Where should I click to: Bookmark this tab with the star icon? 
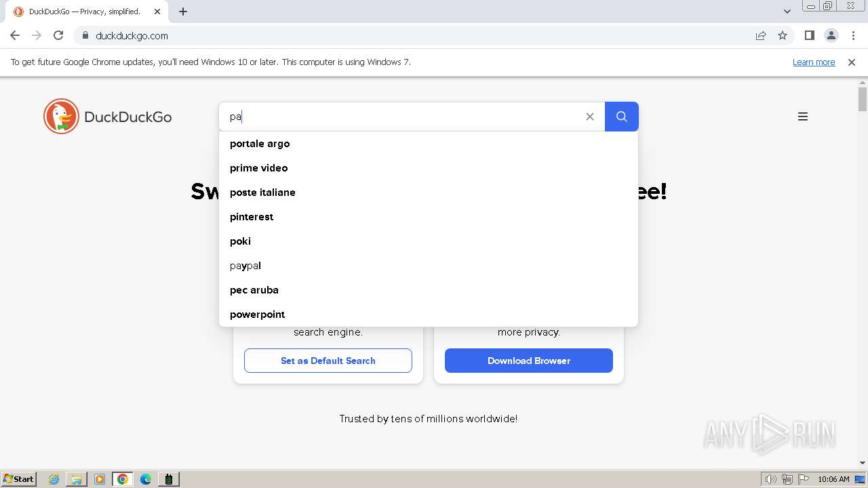pyautogui.click(x=783, y=36)
